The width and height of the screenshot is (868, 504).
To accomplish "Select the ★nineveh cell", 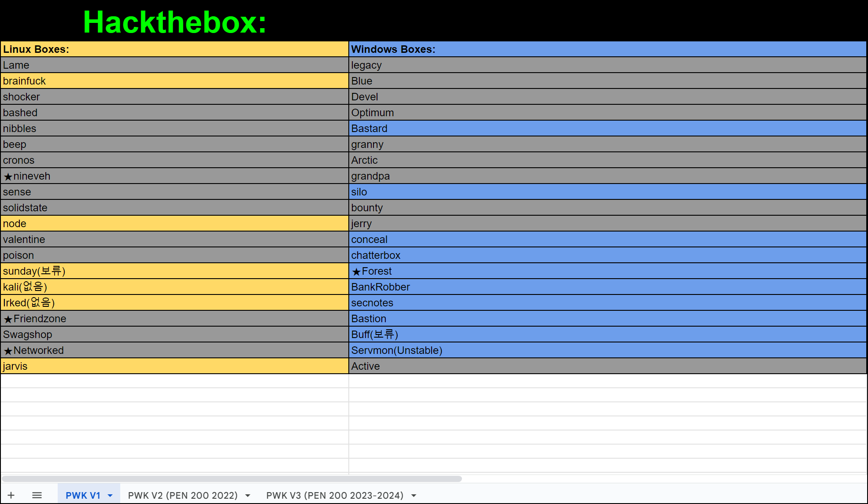I will [174, 176].
